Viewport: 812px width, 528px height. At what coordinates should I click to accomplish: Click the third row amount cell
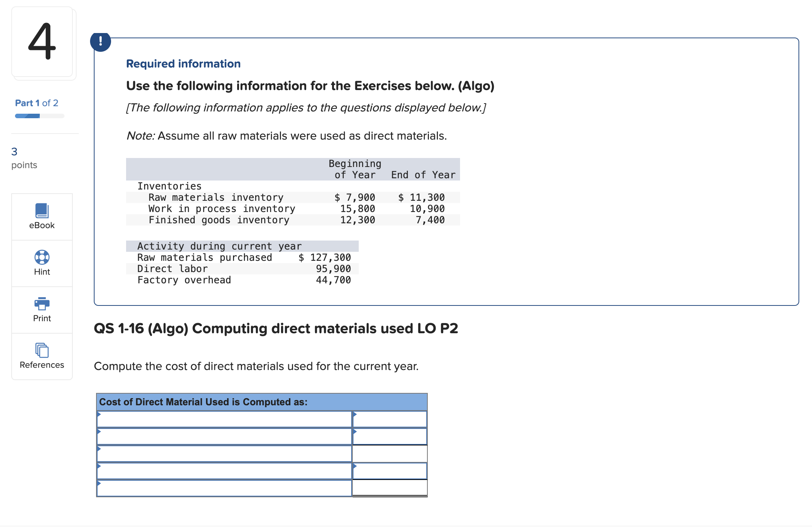pyautogui.click(x=390, y=454)
